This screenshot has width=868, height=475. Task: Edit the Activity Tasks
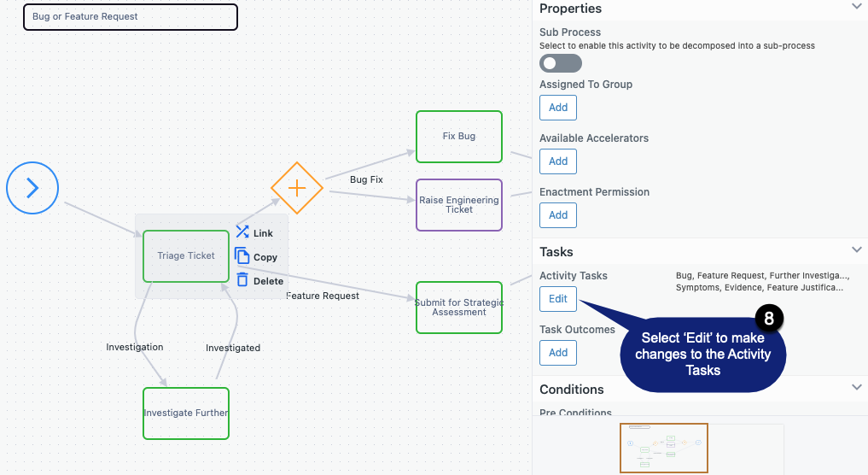pos(558,299)
